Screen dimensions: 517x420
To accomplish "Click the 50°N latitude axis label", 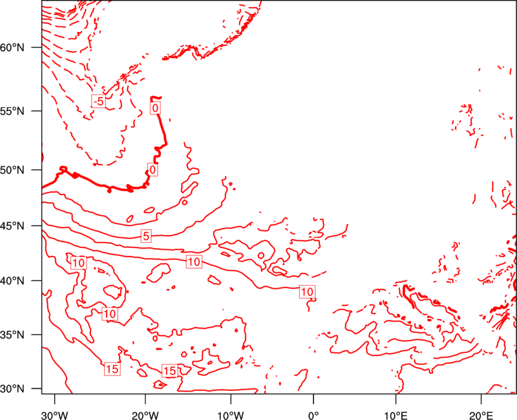I will [12, 170].
